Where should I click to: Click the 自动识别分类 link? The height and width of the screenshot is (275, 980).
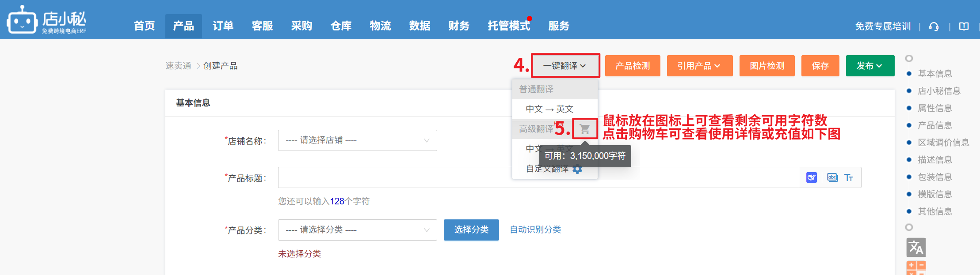[535, 230]
